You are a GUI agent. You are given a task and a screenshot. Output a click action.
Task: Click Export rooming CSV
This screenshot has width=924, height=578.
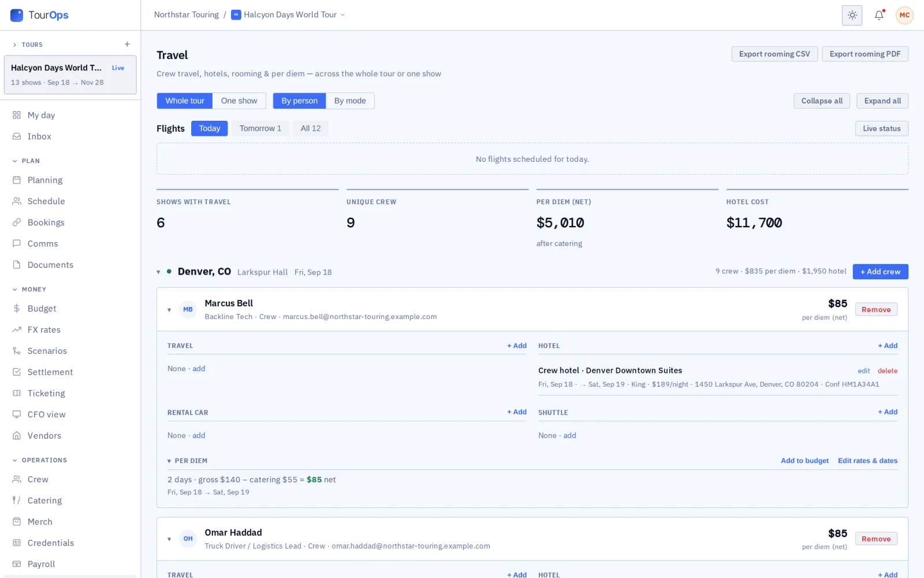[774, 54]
